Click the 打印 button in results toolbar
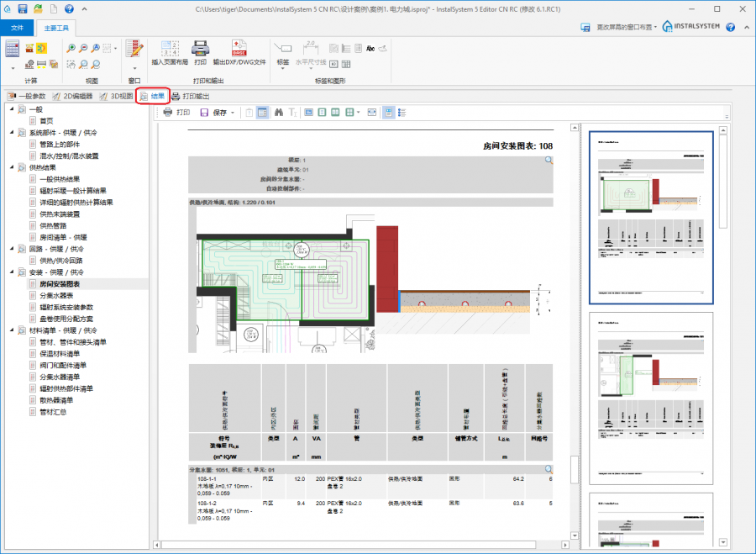Screen dimensions: 756x554 click(176, 112)
